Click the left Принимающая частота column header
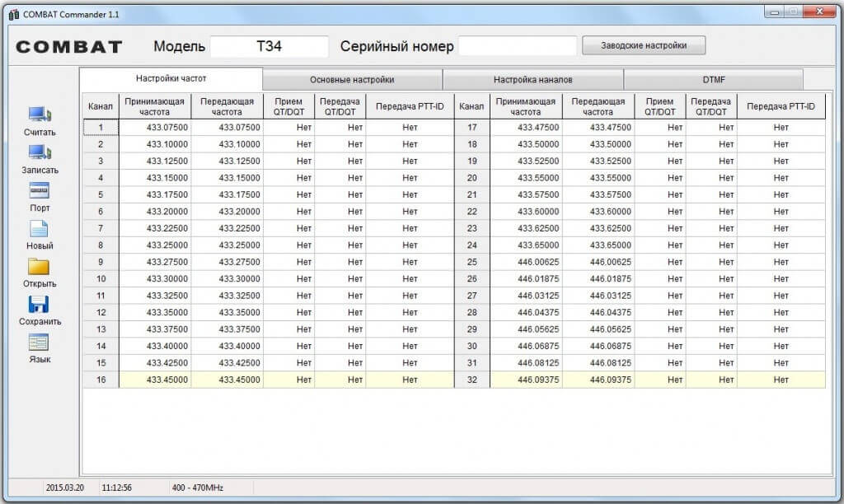 (155, 106)
